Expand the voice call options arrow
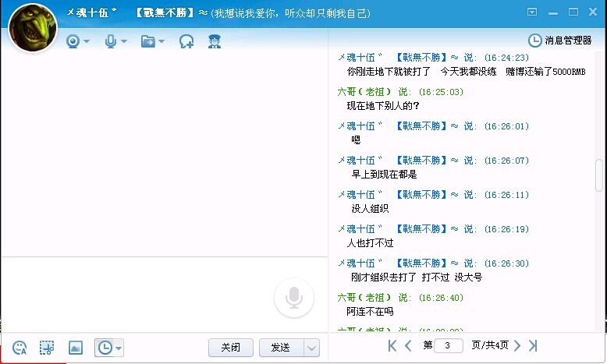Screen dimensions: 607x364 [124, 42]
